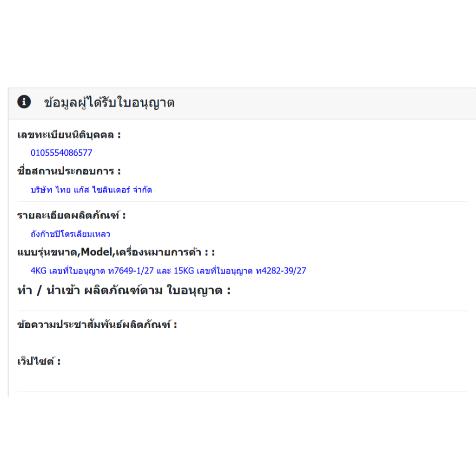Click the 4KG and 15KG license numbers line
476x476 pixels.
pyautogui.click(x=168, y=271)
